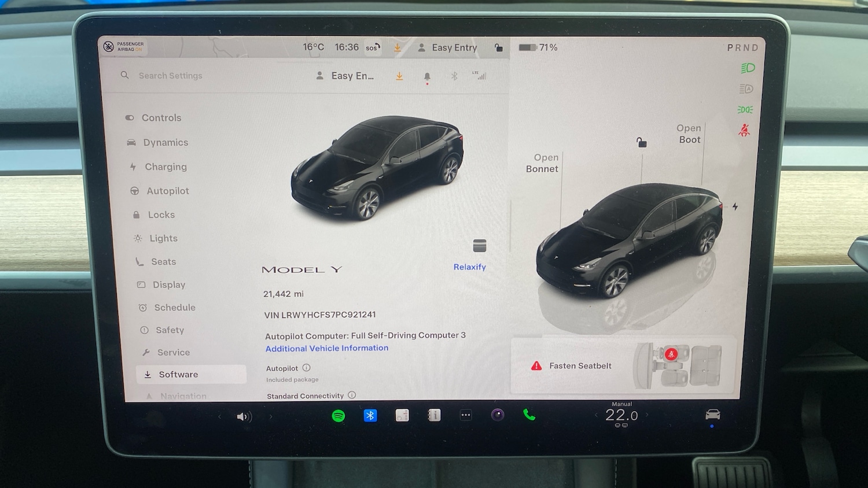Toggle the headlight indicator at top right
Screen dimensions: 868x488
pyautogui.click(x=748, y=68)
